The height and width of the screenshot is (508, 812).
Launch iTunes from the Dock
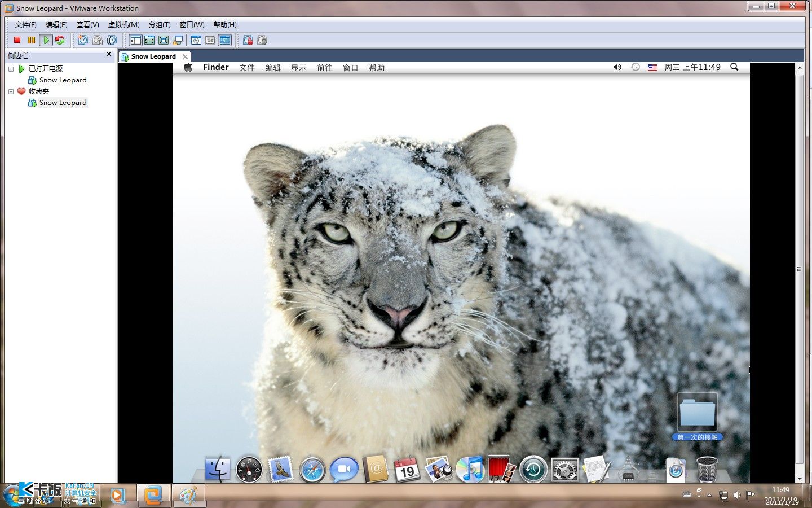pos(470,469)
